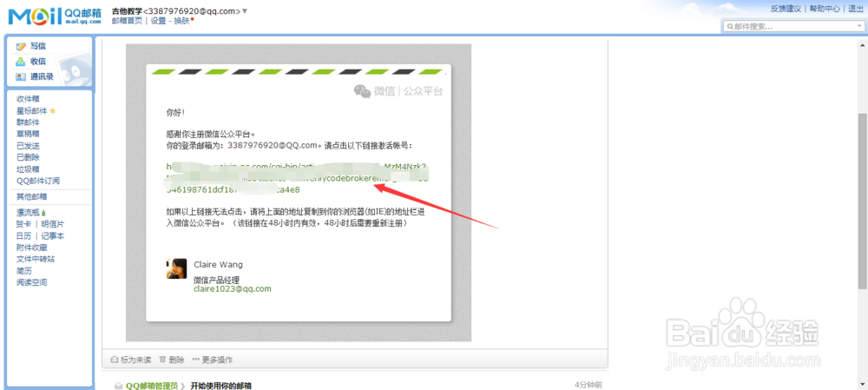Click claire1023@qq.com email link
Image resolution: width=868 pixels, height=390 pixels.
coord(233,289)
